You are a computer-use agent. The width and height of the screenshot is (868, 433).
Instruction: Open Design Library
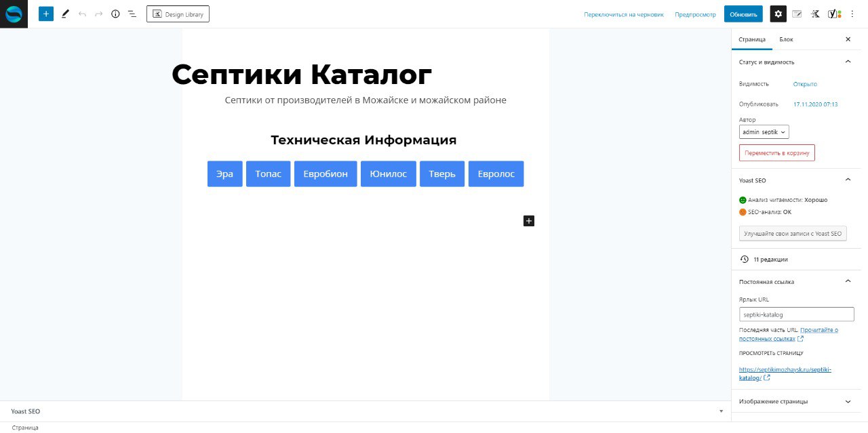(x=178, y=14)
